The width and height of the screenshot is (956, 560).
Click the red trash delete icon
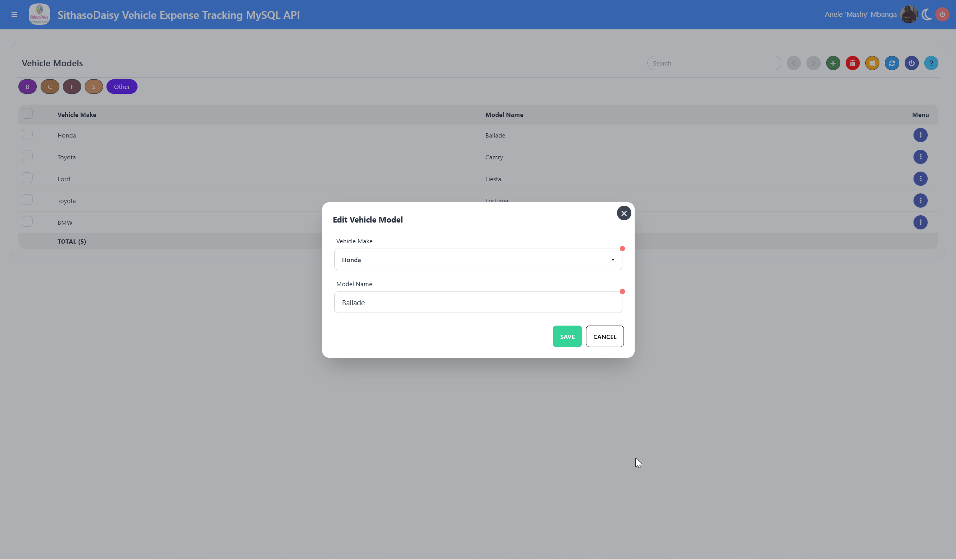click(x=852, y=63)
